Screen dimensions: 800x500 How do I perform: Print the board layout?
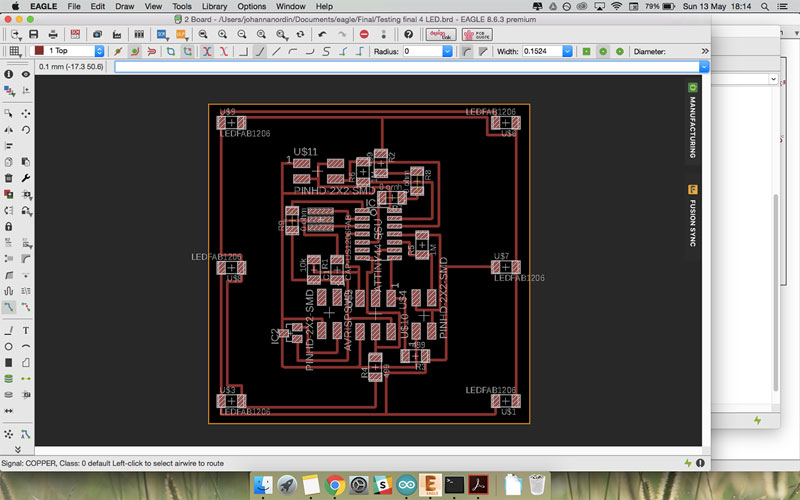(x=53, y=35)
